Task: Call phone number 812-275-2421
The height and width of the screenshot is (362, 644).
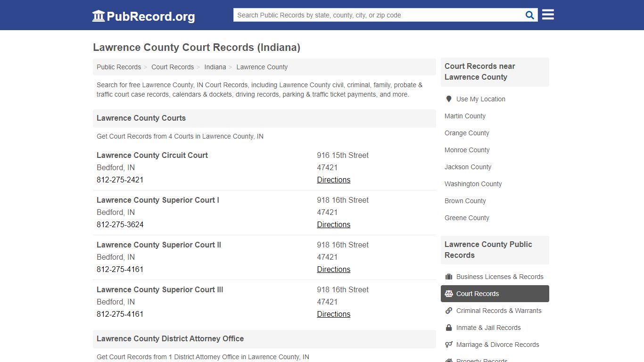Action: click(120, 180)
